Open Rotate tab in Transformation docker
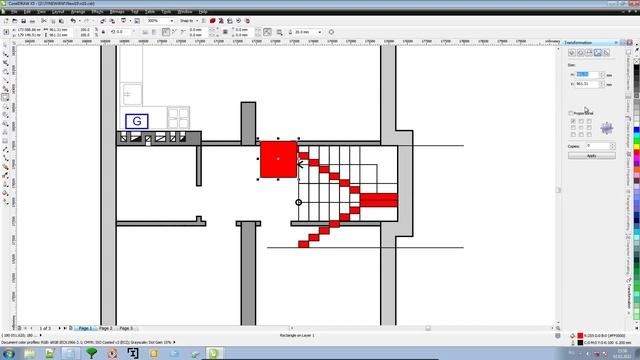Viewport: 640px width, 360px height. (x=580, y=53)
